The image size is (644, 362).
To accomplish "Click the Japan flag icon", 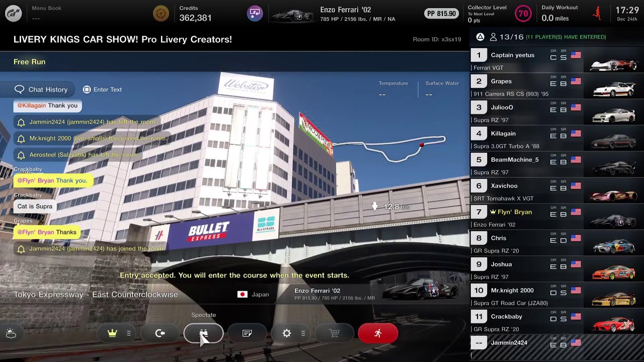I will (243, 295).
